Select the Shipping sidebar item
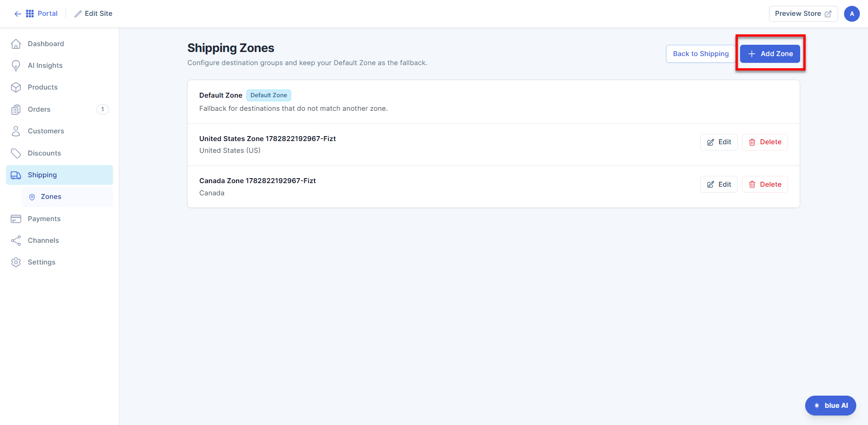868x425 pixels. point(59,175)
